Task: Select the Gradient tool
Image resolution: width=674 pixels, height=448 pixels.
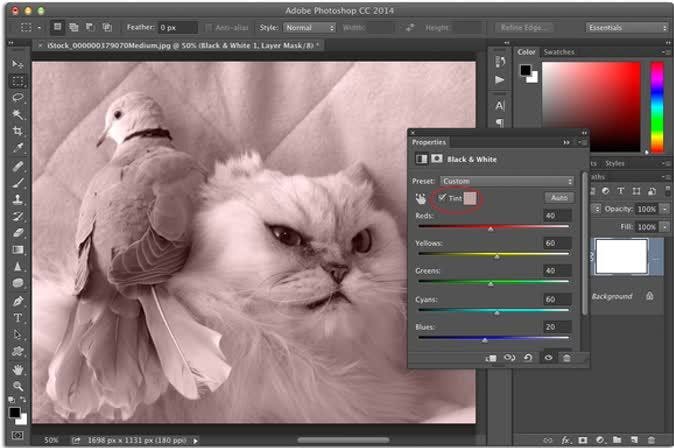Action: 17,249
